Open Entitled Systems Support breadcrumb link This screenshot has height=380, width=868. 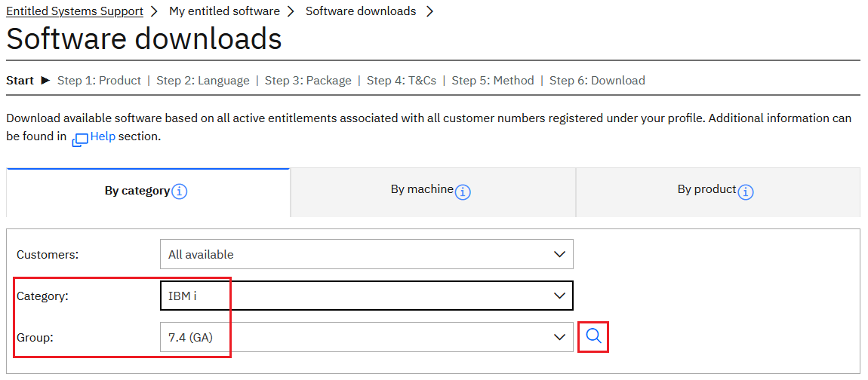(x=75, y=11)
